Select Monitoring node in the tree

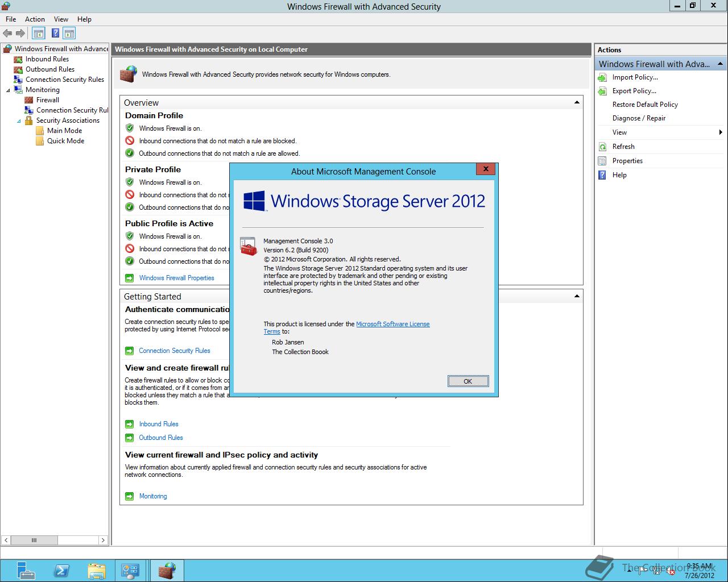point(43,90)
